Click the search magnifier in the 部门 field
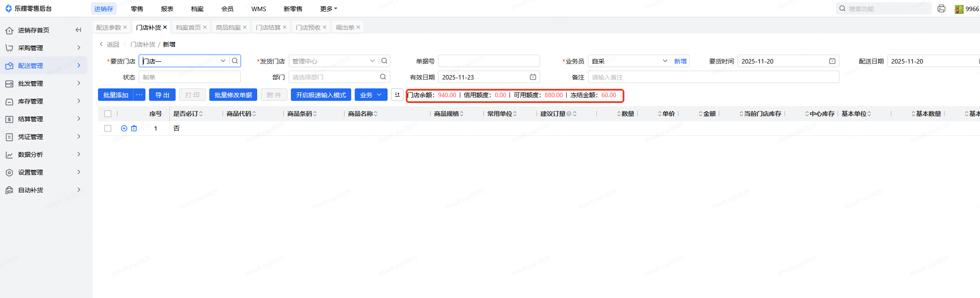 pos(383,77)
